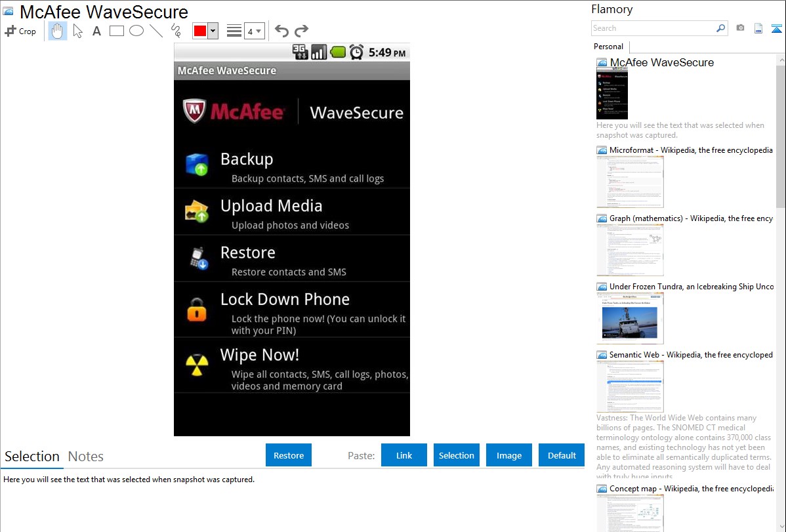786x532 pixels.
Task: Click the Paste Default button
Action: tap(562, 455)
